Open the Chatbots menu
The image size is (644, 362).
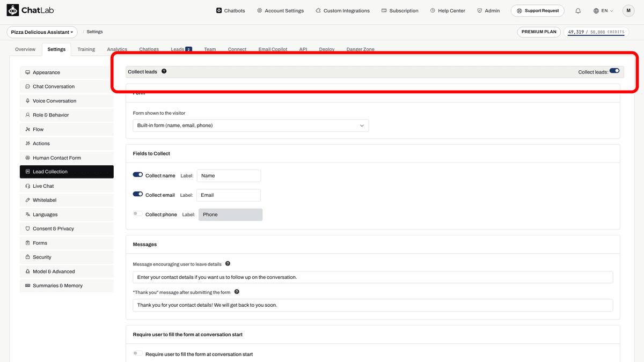point(231,11)
